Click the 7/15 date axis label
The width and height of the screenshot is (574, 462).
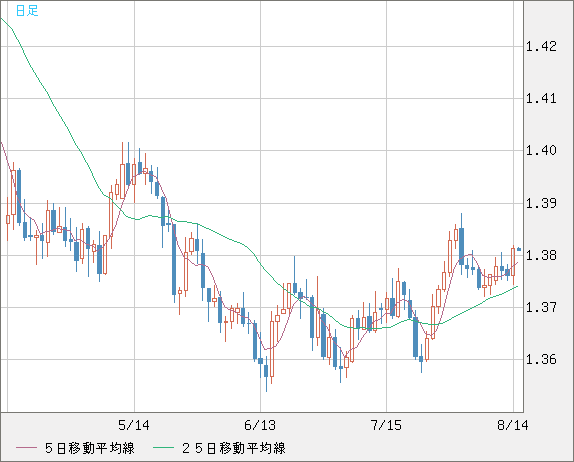(386, 425)
